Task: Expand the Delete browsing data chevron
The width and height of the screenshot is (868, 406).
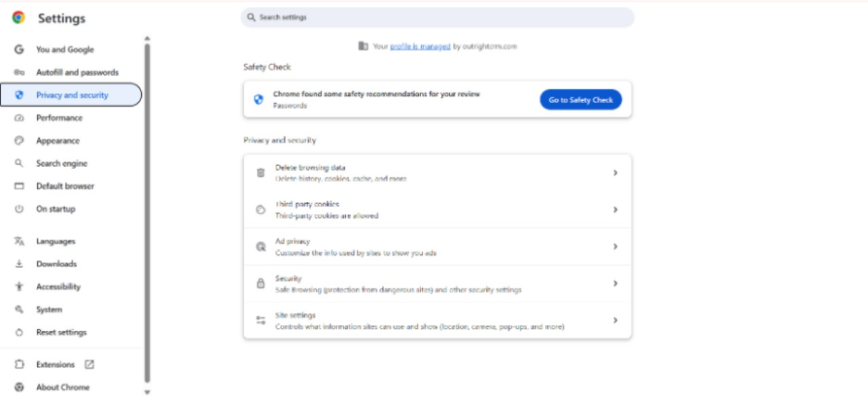Action: pyautogui.click(x=615, y=172)
